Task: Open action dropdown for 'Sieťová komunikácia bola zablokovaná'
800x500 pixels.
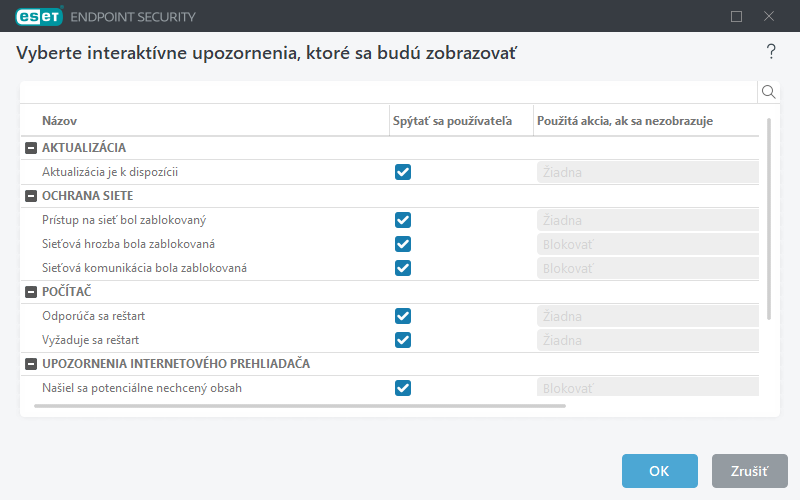Action: (x=647, y=268)
